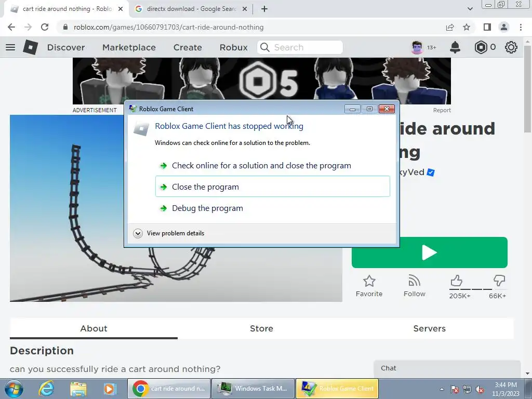Click network icon in system tray
This screenshot has height=399, width=532.
click(467, 390)
